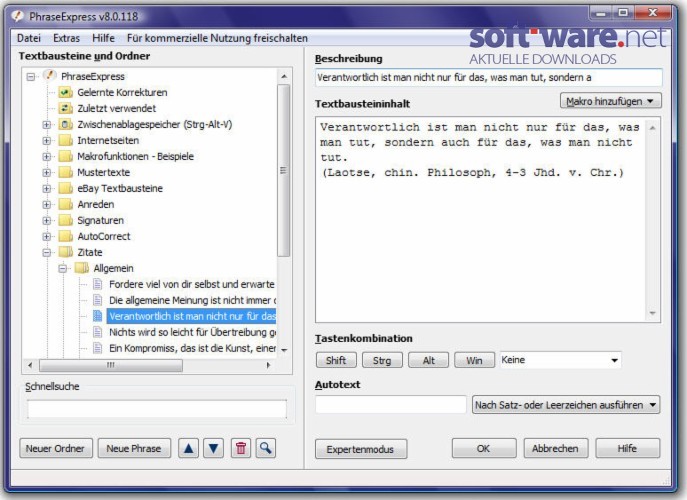Collapse the Allgemein subfolder

(63, 269)
